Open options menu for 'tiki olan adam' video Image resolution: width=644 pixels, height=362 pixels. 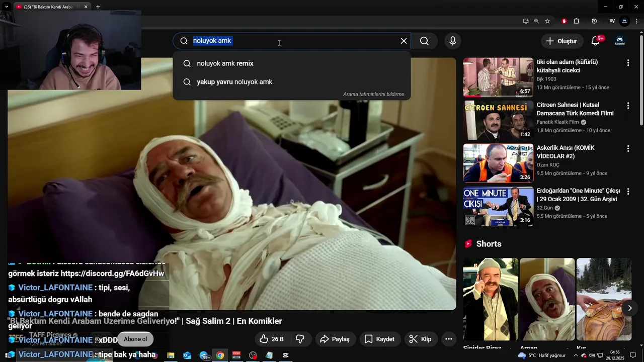[628, 63]
